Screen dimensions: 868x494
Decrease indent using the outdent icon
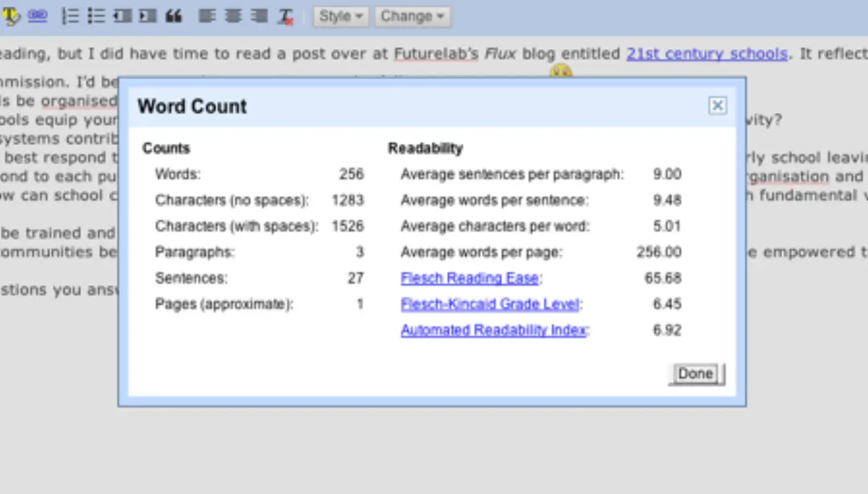tap(122, 16)
